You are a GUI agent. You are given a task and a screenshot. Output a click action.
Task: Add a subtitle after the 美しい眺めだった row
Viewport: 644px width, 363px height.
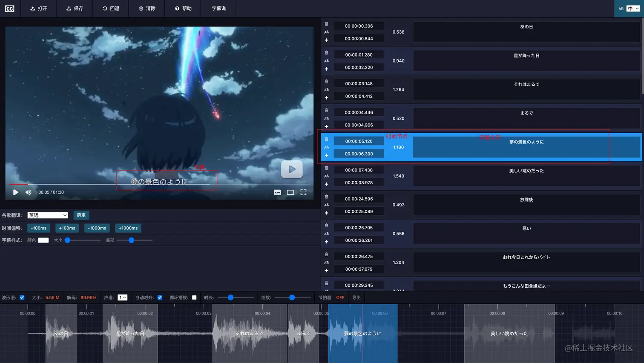[326, 184]
